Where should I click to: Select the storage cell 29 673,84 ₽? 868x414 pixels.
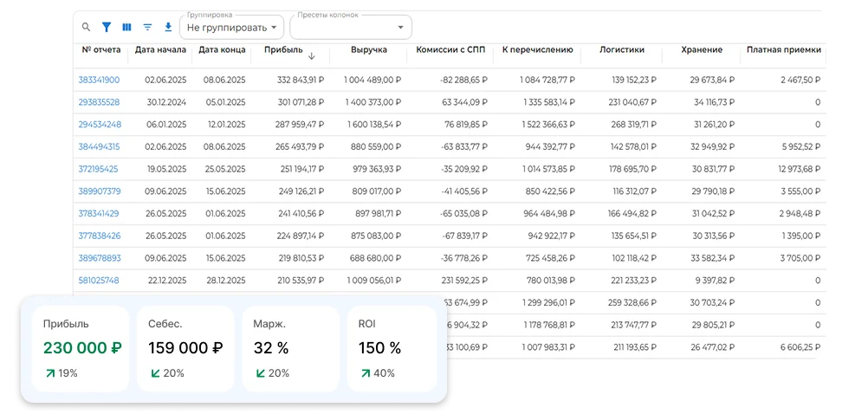coord(712,80)
